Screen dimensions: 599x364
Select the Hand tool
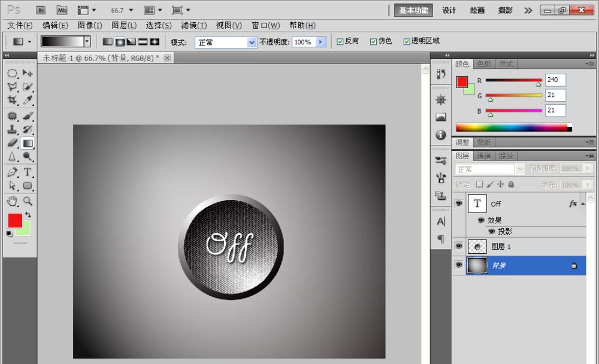pyautogui.click(x=12, y=201)
